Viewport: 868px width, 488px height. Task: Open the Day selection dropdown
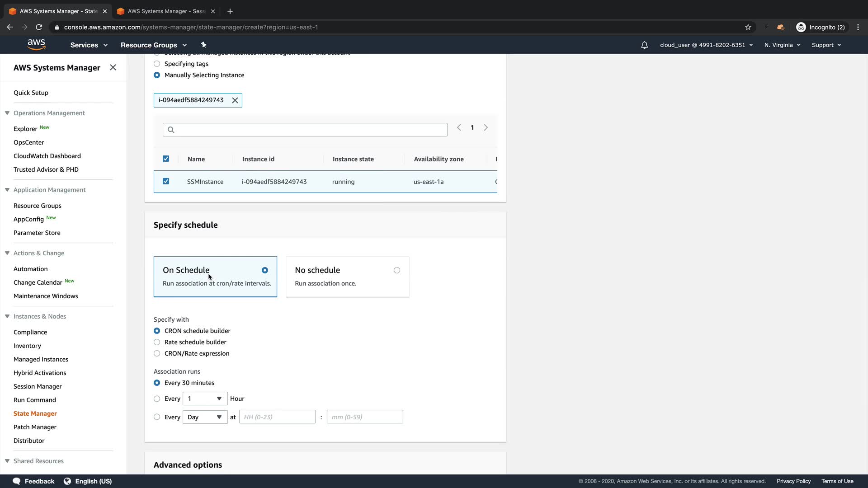point(205,417)
